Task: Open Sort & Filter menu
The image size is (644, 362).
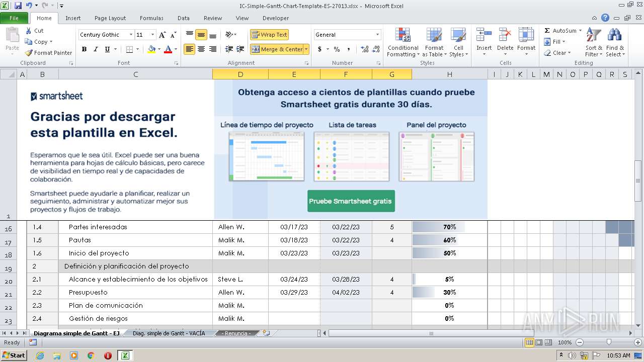Action: click(x=594, y=42)
